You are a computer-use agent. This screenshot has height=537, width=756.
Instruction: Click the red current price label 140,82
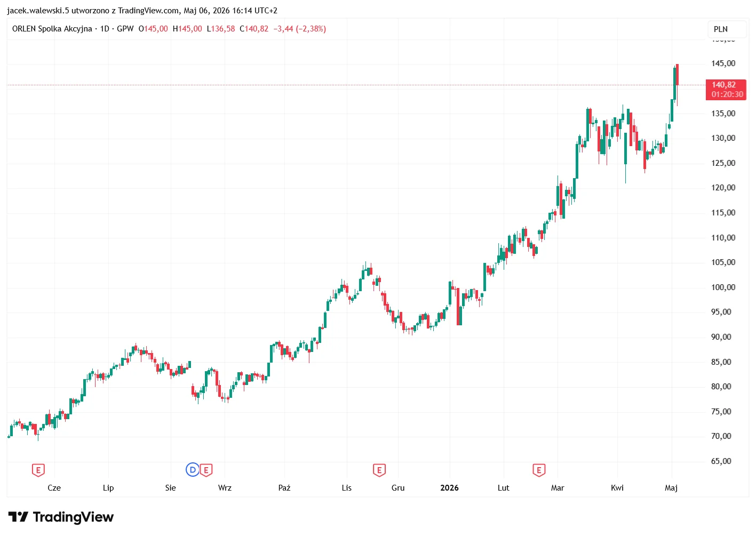pyautogui.click(x=723, y=85)
